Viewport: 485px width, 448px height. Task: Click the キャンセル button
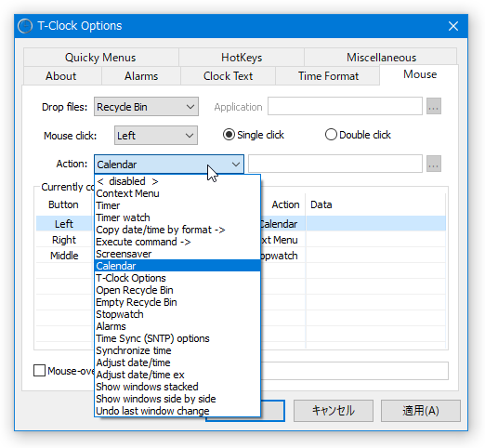pyautogui.click(x=334, y=411)
